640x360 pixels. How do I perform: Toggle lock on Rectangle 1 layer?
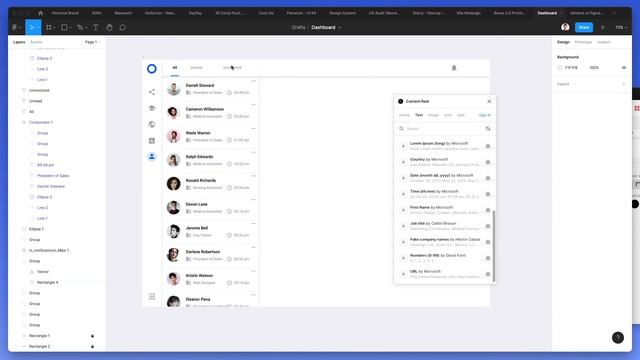click(92, 336)
